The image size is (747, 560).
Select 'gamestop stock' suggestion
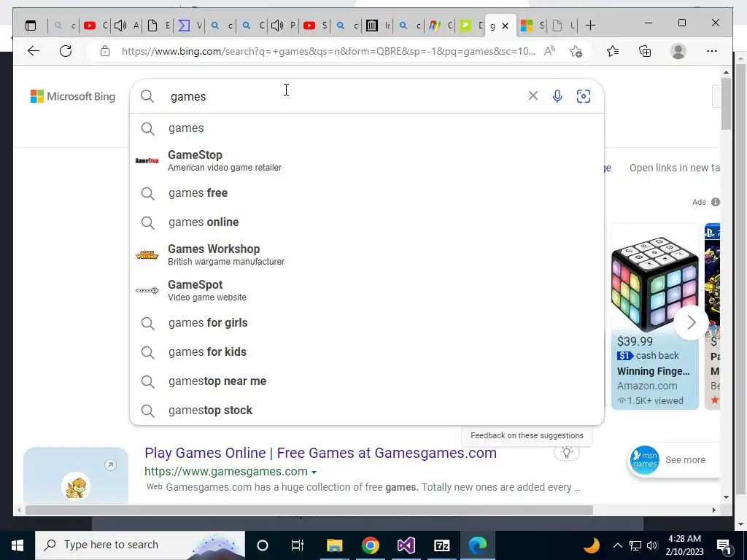pos(367,410)
